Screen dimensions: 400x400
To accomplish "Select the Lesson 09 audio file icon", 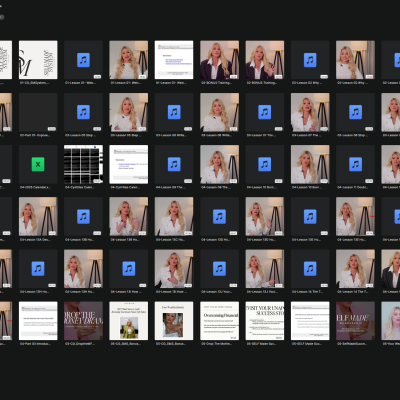I will (174, 164).
